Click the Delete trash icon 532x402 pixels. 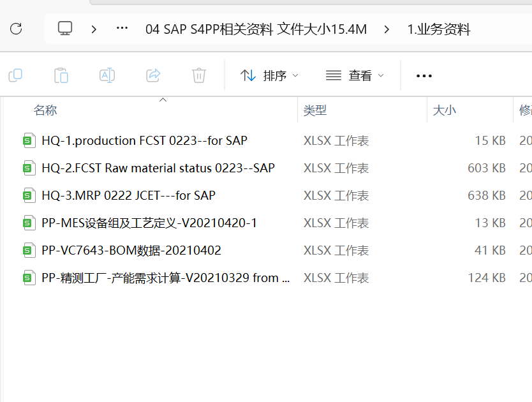pyautogui.click(x=199, y=75)
